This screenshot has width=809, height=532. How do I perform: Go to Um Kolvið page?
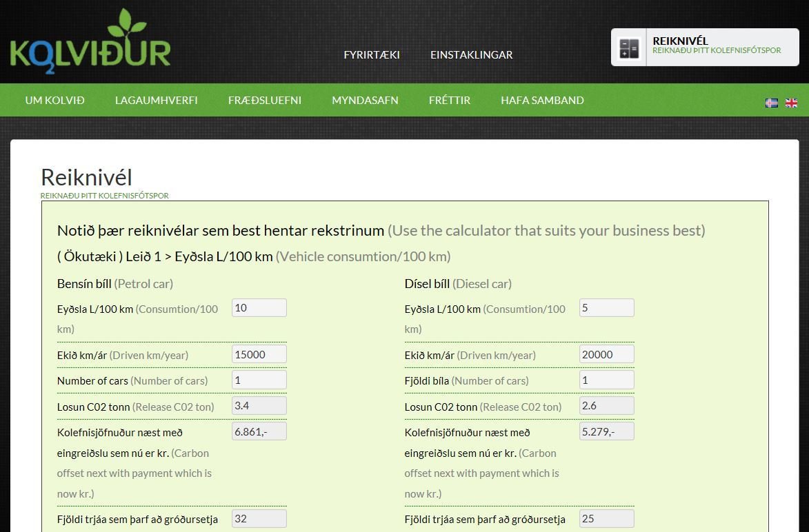[54, 100]
